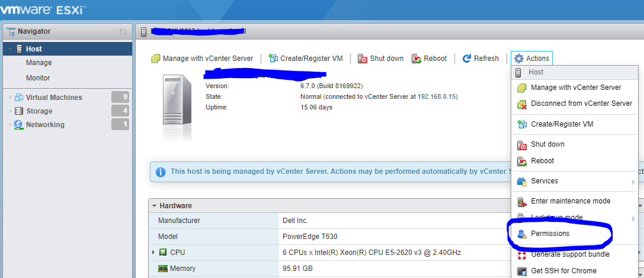Click the Virtual Machines icon in Navigator

point(19,98)
